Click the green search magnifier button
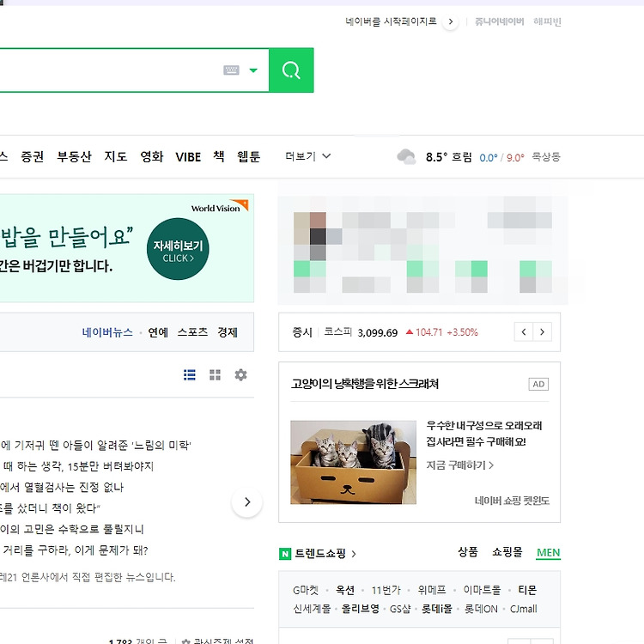Image resolution: width=644 pixels, height=644 pixels. pos(291,70)
